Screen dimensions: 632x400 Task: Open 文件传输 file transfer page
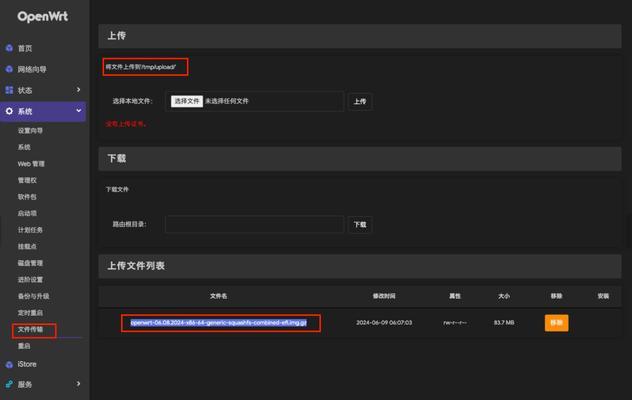click(30, 329)
